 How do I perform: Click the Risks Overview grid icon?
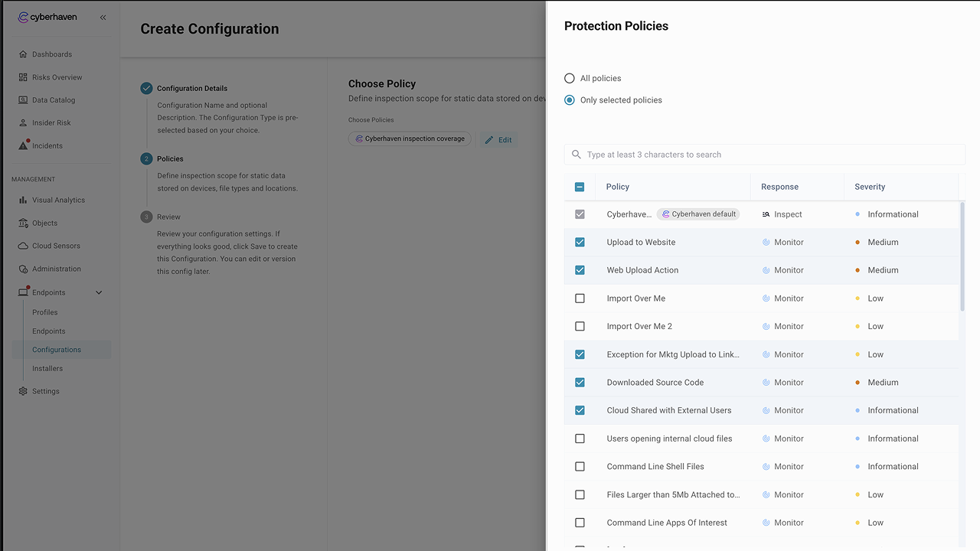23,77
